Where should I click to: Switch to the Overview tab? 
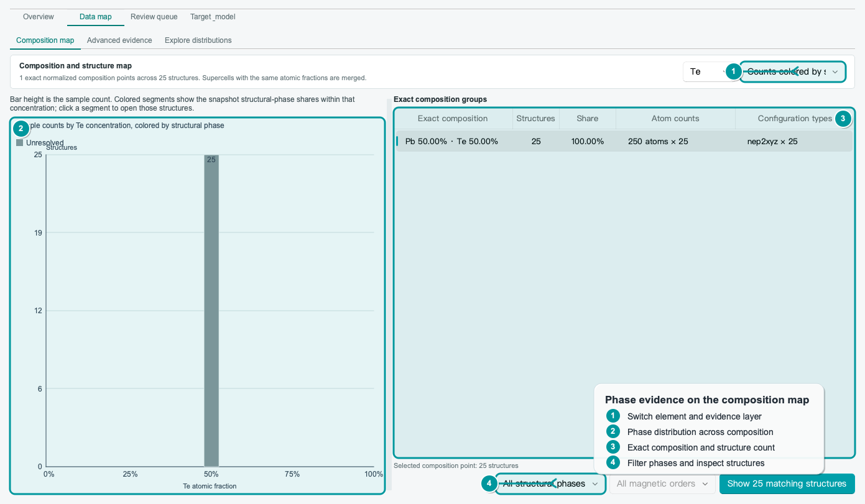coord(39,17)
